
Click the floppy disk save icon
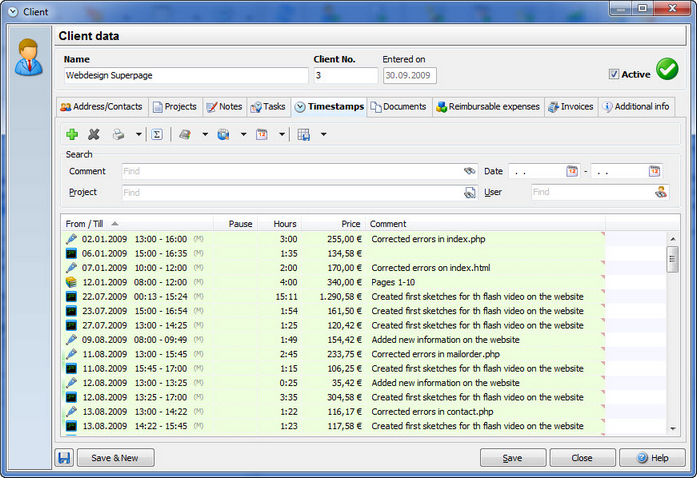(64, 458)
